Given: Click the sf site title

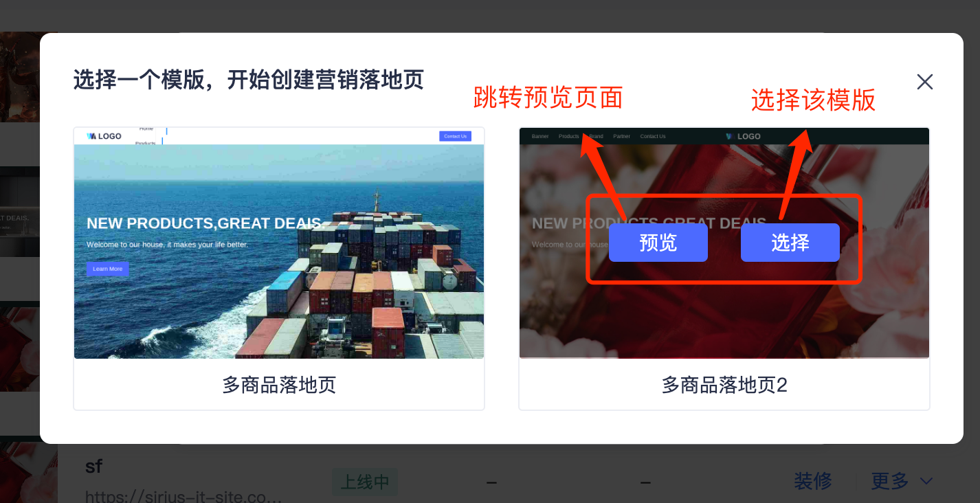Looking at the screenshot, I should pyautogui.click(x=94, y=466).
